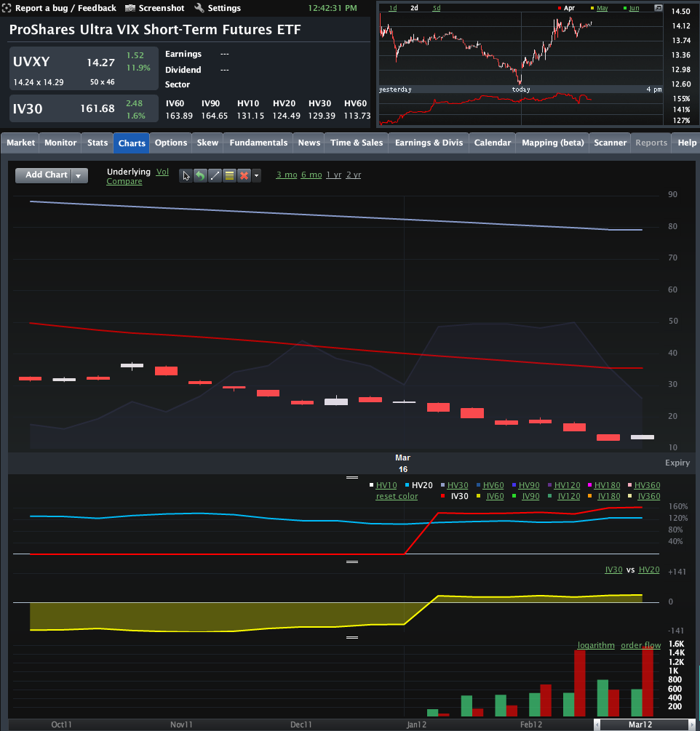The image size is (700, 731).
Task: Click the Jun expiry link on the intraday chart
Action: [635, 8]
